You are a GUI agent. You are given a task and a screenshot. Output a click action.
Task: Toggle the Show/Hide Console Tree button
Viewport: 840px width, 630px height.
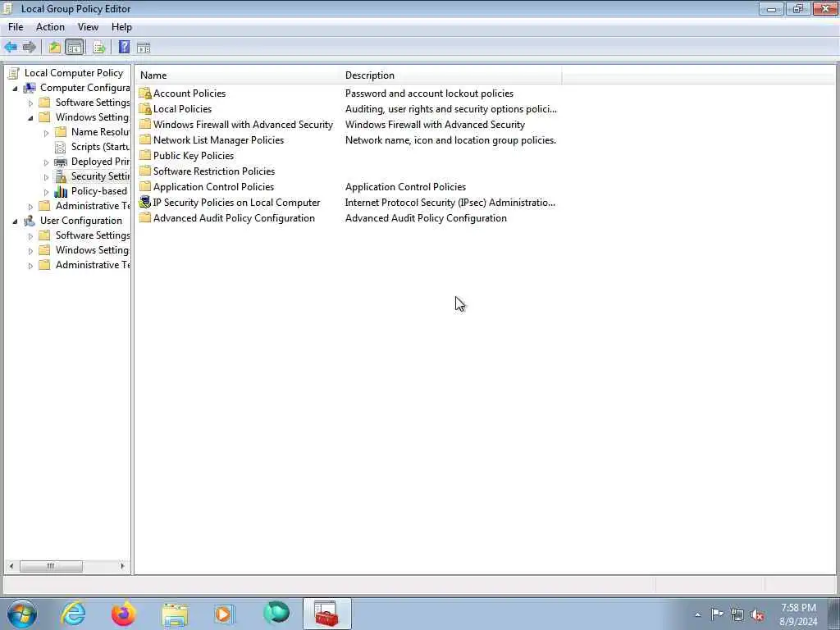(75, 47)
